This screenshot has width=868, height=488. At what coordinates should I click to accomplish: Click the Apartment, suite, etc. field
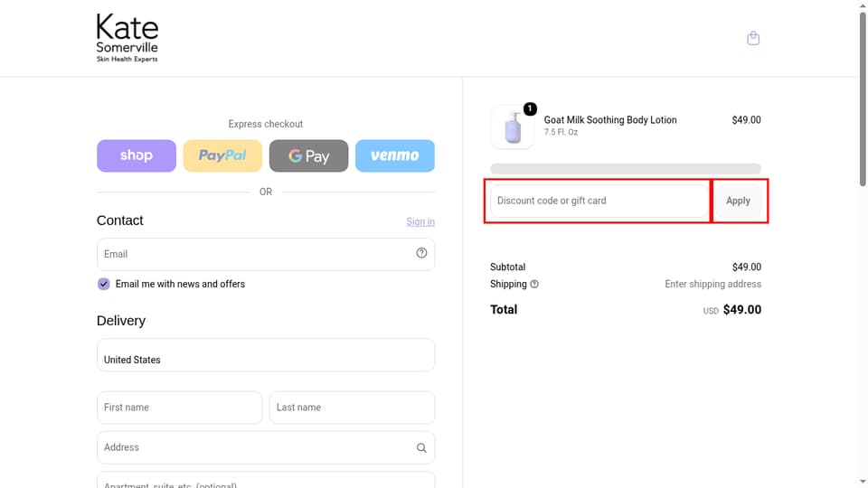tap(266, 480)
